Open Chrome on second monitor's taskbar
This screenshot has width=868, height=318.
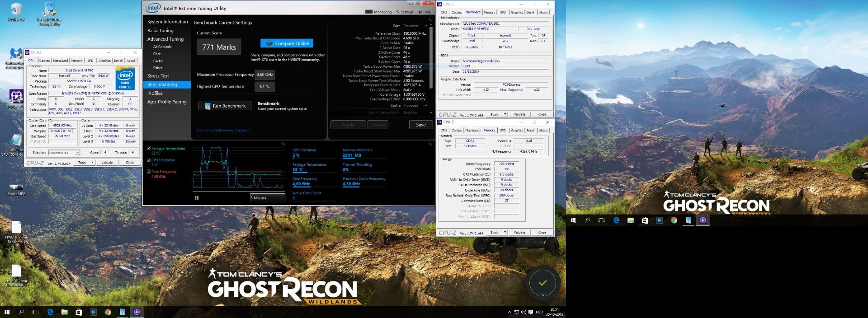pyautogui.click(x=674, y=220)
